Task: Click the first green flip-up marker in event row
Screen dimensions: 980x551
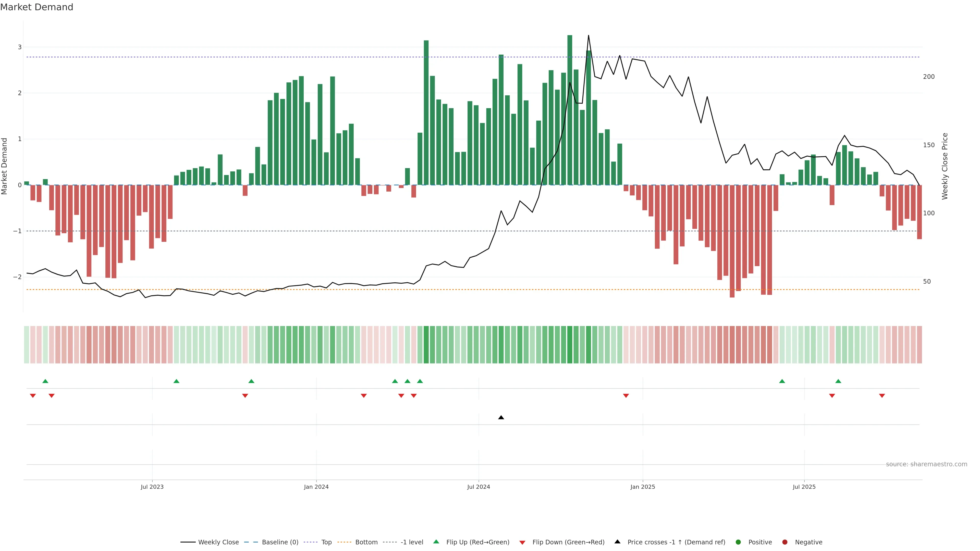Action: [45, 381]
